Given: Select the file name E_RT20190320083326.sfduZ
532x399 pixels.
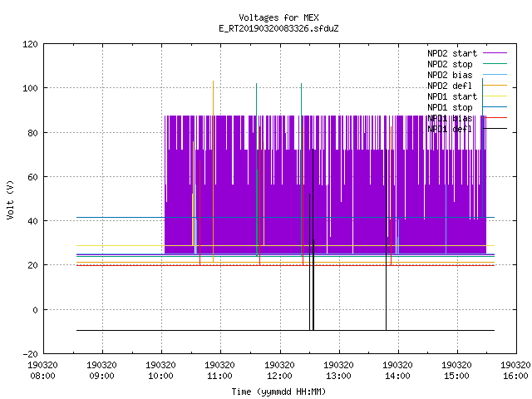Looking at the screenshot, I should (x=278, y=28).
